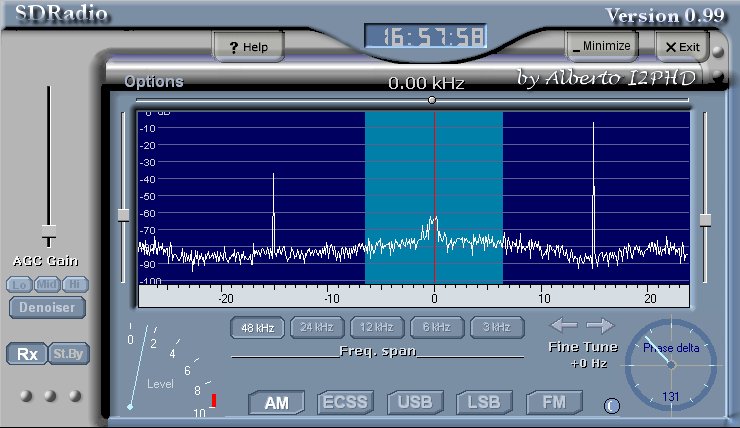Enable the Denoiser

pos(48,307)
